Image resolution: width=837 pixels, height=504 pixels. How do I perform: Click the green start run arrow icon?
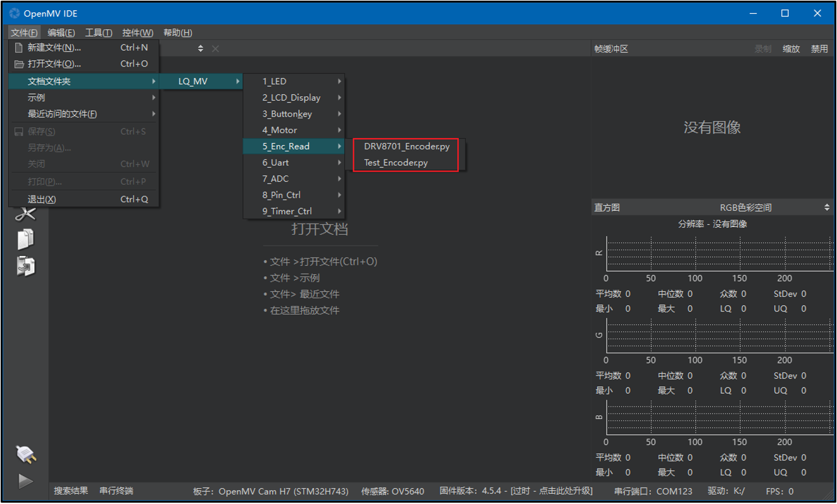click(x=25, y=481)
